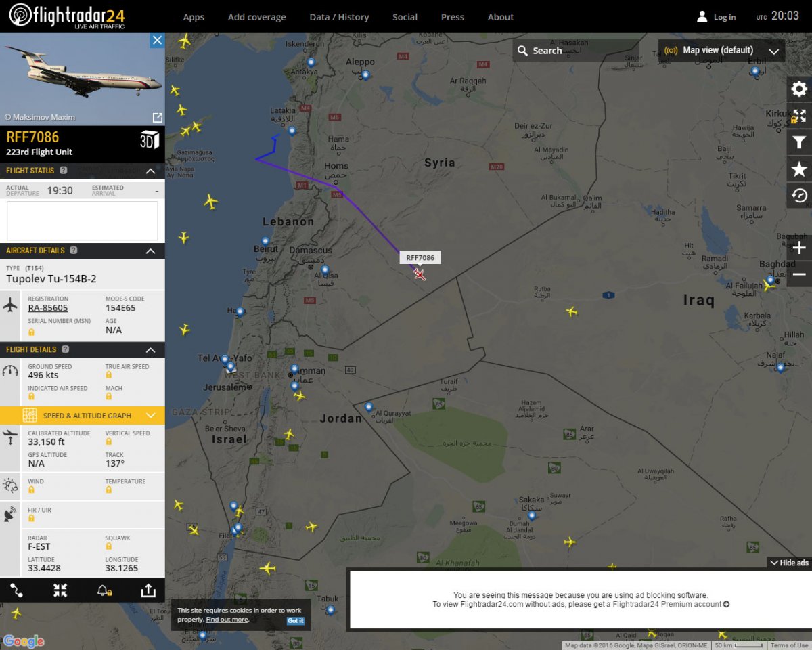This screenshot has height=650, width=812.
Task: Zoom out the map with minus button
Action: pyautogui.click(x=799, y=274)
